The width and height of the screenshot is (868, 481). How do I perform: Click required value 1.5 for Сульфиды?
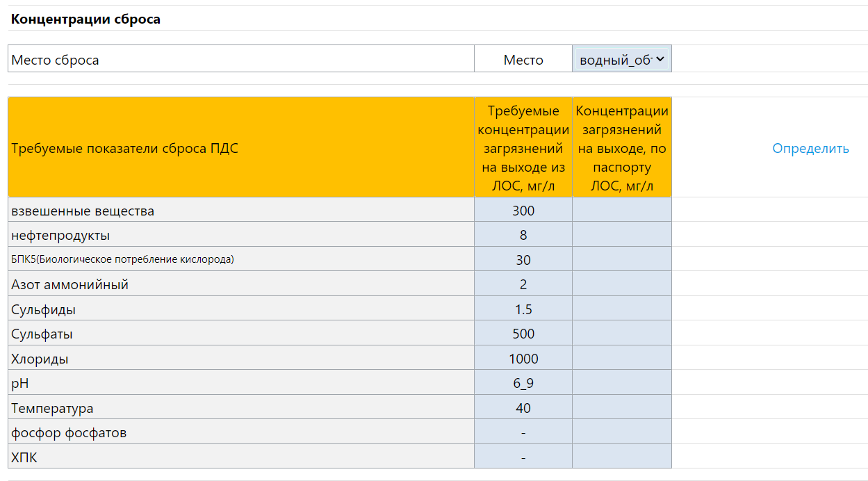click(523, 309)
